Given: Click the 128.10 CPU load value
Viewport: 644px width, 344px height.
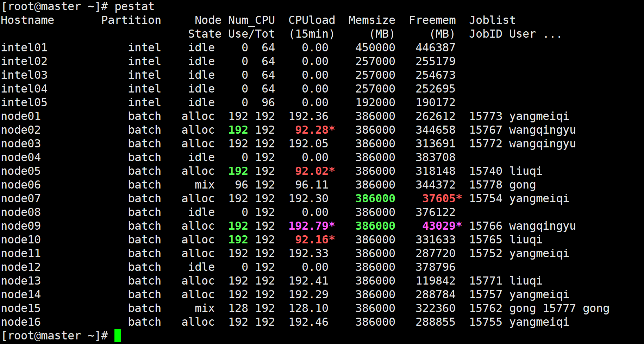Looking at the screenshot, I should click(x=308, y=308).
